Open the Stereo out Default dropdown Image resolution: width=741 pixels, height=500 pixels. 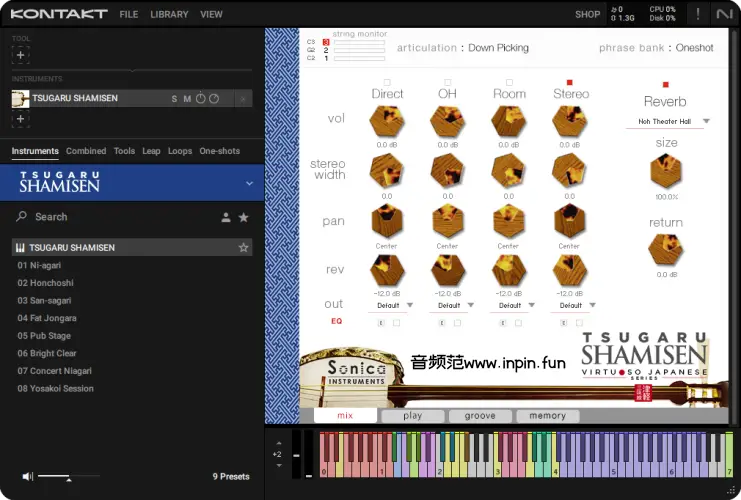coord(574,306)
